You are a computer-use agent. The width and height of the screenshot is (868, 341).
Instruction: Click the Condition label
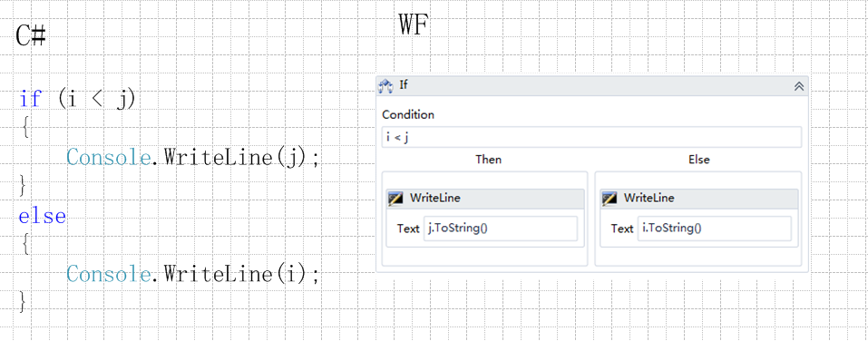[x=408, y=115]
